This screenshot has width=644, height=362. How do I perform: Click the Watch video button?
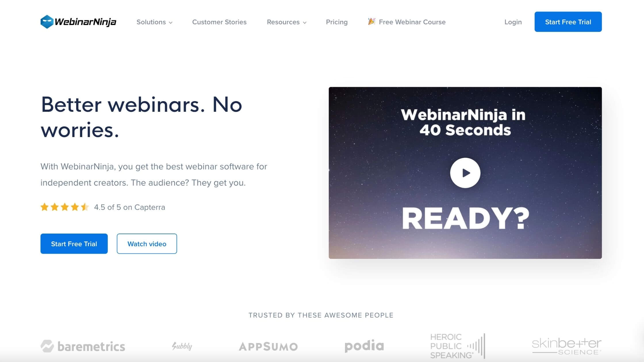147,244
